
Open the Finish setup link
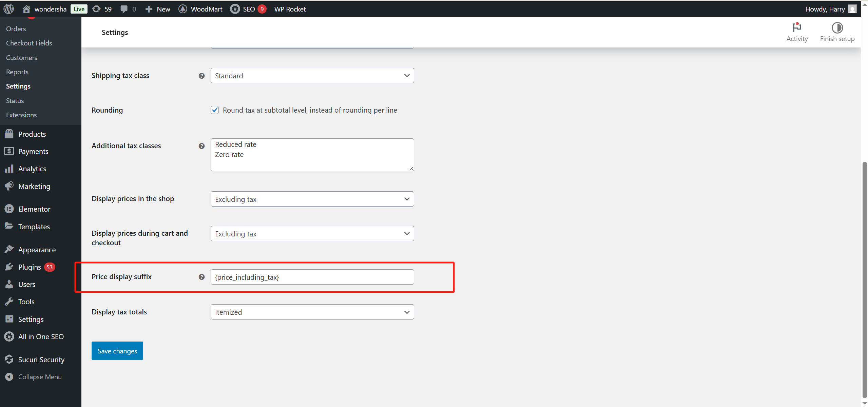(837, 32)
